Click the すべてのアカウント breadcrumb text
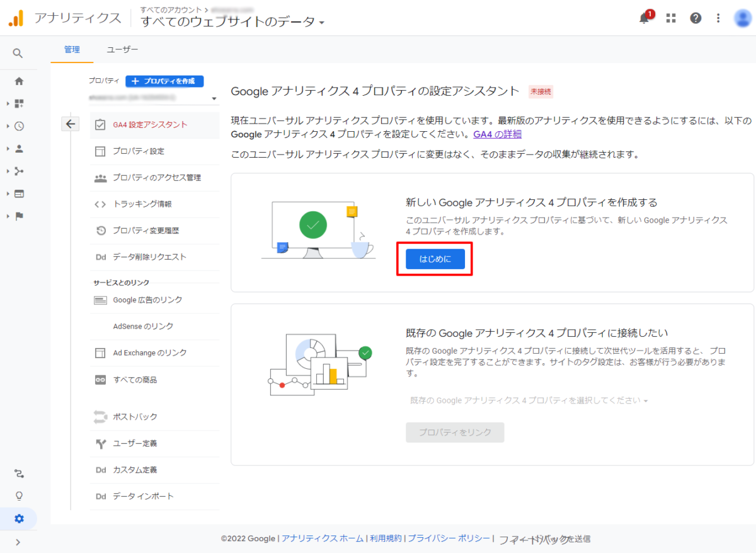Screen dimensions: 756x553 click(x=171, y=9)
